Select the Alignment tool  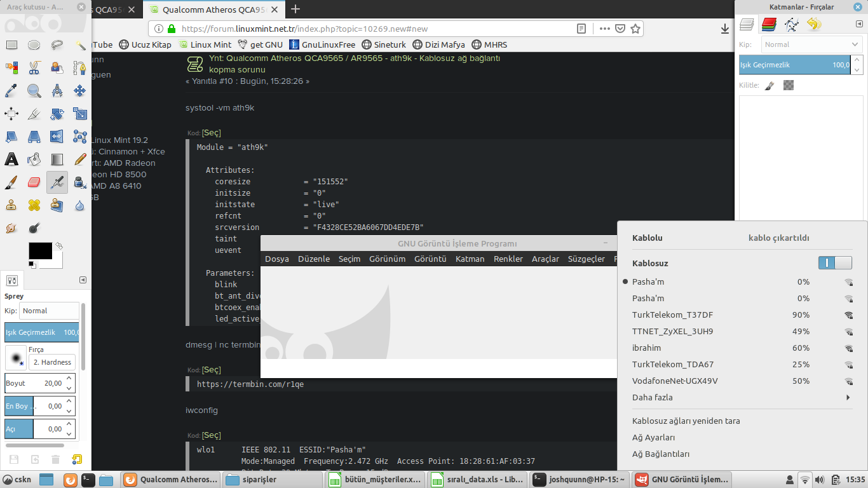coord(11,114)
